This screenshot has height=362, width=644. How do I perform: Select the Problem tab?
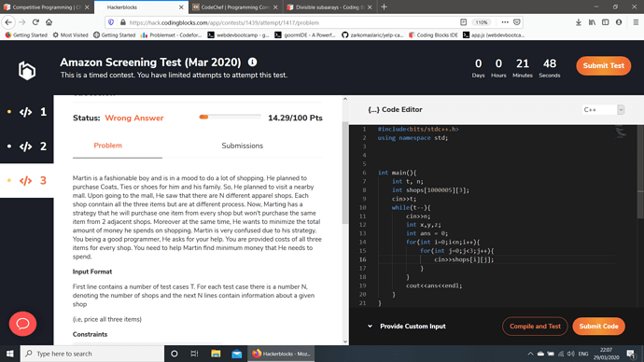[107, 146]
